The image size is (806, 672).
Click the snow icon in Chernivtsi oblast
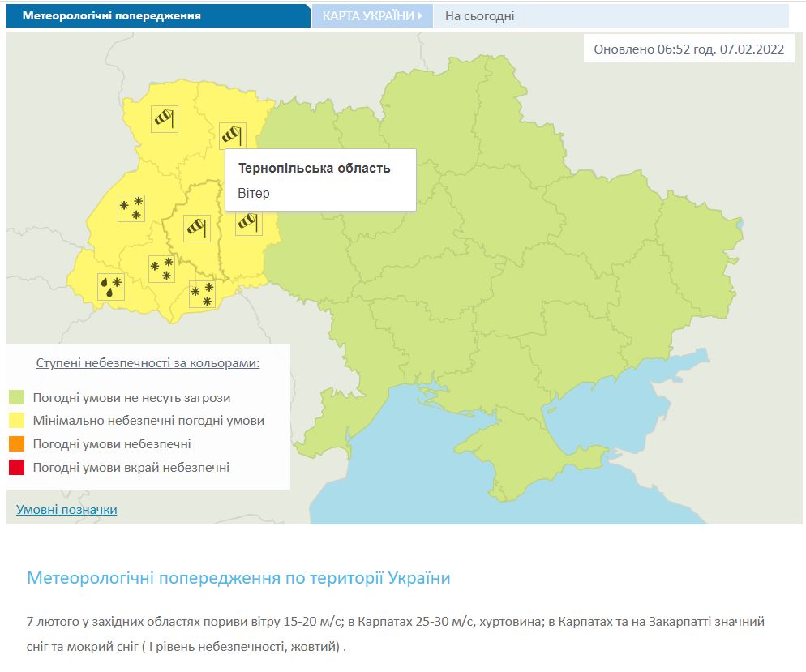click(202, 294)
